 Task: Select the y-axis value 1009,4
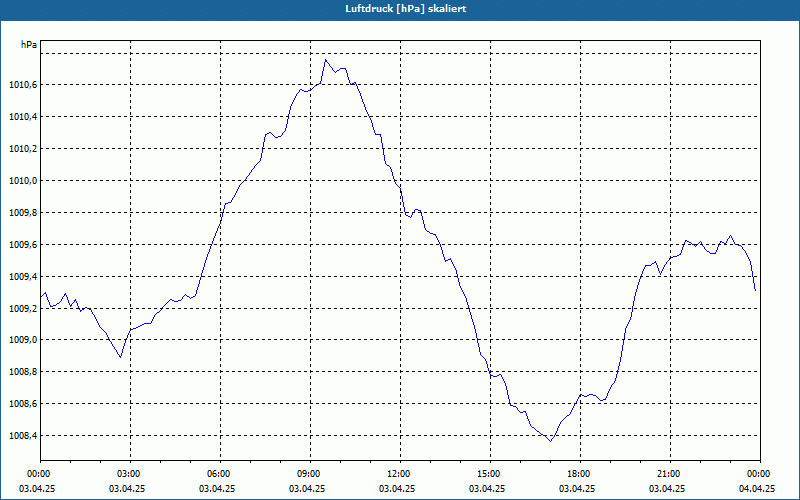tap(23, 277)
